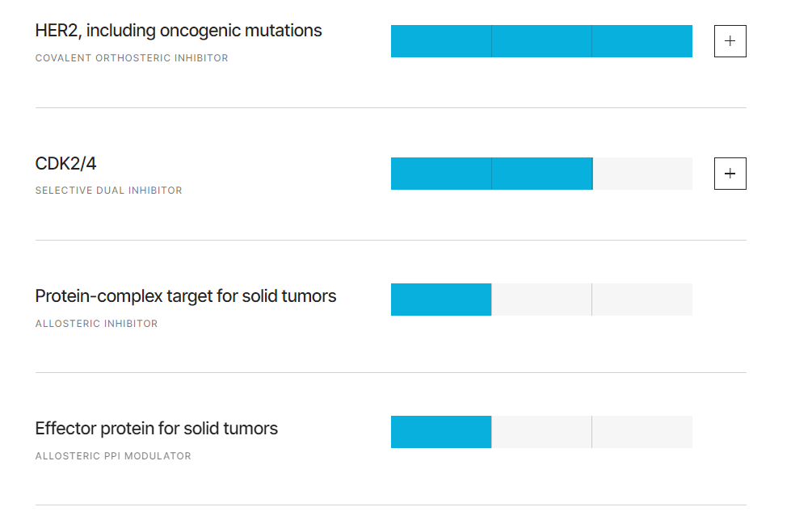
Task: Click the empty middle segment of Protein-complex bar
Action: click(541, 300)
